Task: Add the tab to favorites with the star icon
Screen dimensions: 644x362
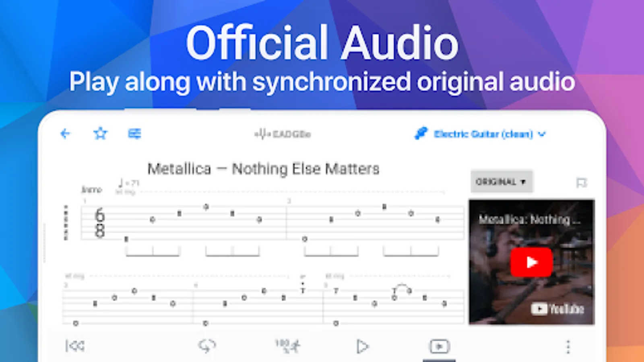Action: tap(100, 133)
